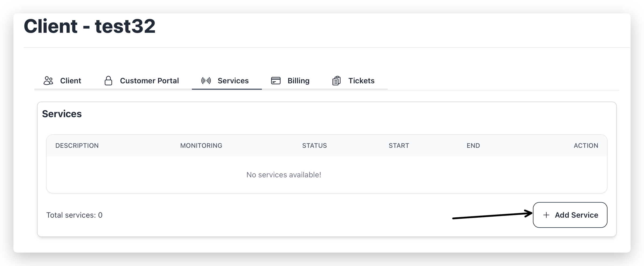Click the clipboard icon for Tickets
Viewport: 644px width, 266px height.
point(336,81)
